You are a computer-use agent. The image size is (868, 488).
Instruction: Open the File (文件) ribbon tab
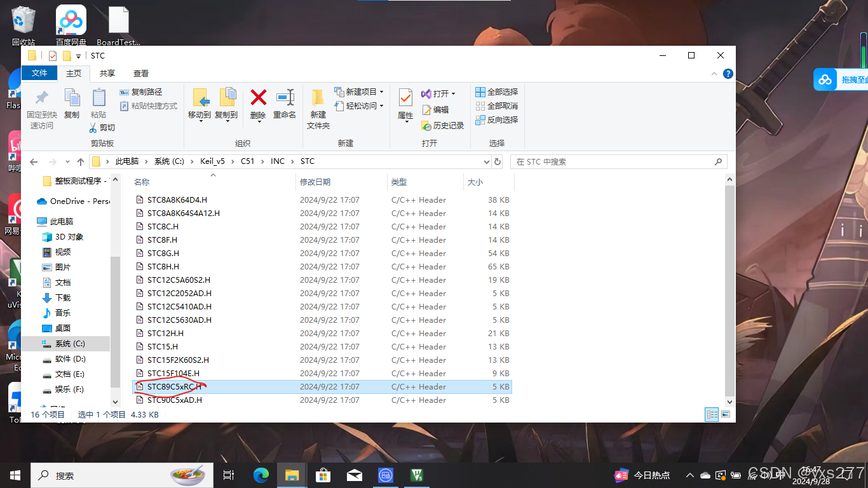39,73
